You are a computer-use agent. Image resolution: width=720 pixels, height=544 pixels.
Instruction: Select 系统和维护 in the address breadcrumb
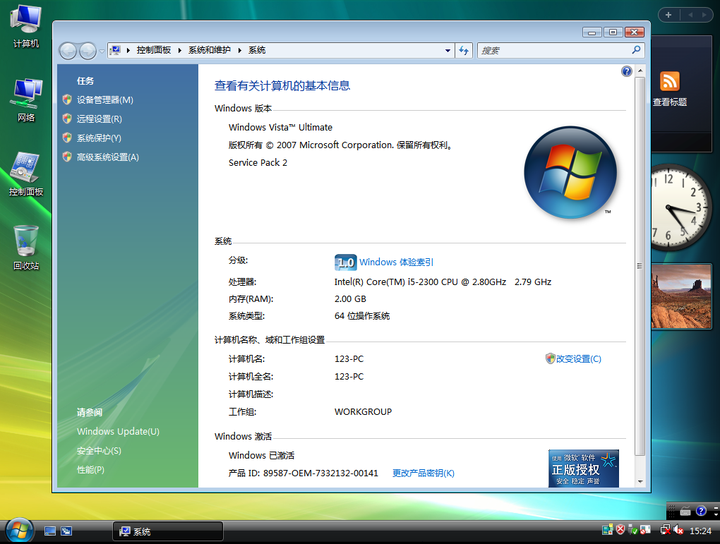pyautogui.click(x=209, y=50)
